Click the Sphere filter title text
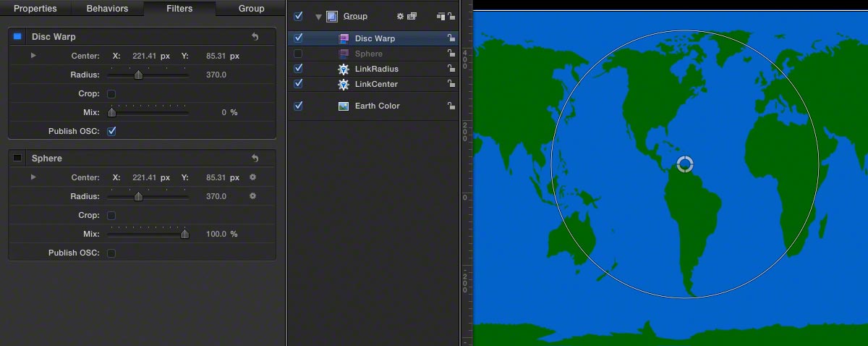 (47, 159)
